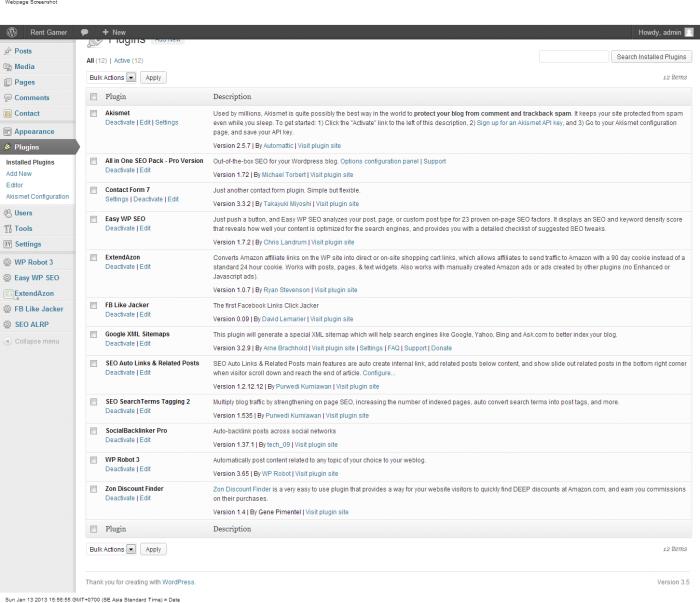The width and height of the screenshot is (700, 603).
Task: Check the Zon Discount Finder checkbox
Action: click(x=93, y=490)
